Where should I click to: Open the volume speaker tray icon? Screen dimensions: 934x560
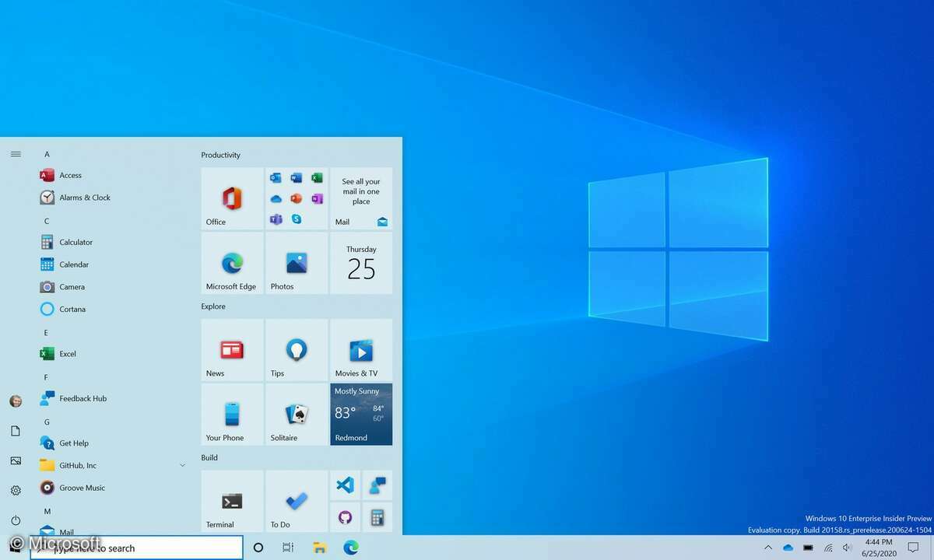click(847, 548)
